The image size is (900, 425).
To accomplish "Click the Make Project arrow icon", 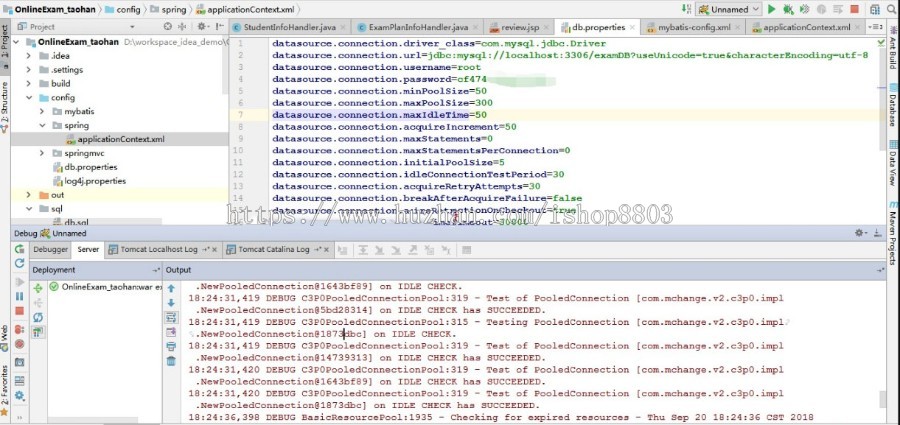I will 686,9.
